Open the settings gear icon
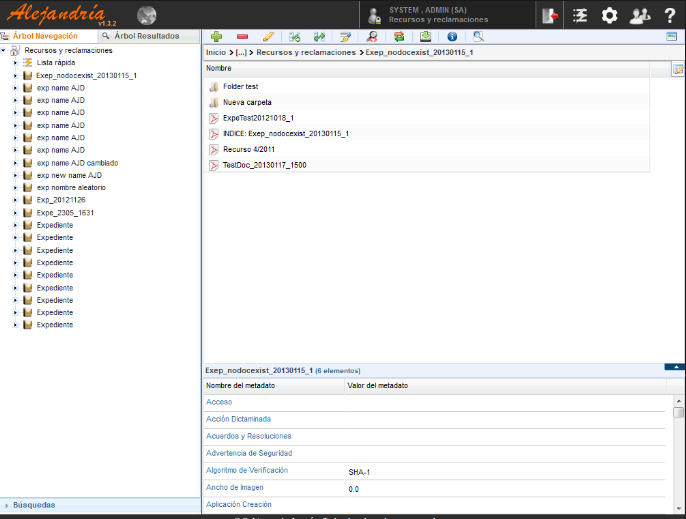The width and height of the screenshot is (686, 519). [609, 15]
